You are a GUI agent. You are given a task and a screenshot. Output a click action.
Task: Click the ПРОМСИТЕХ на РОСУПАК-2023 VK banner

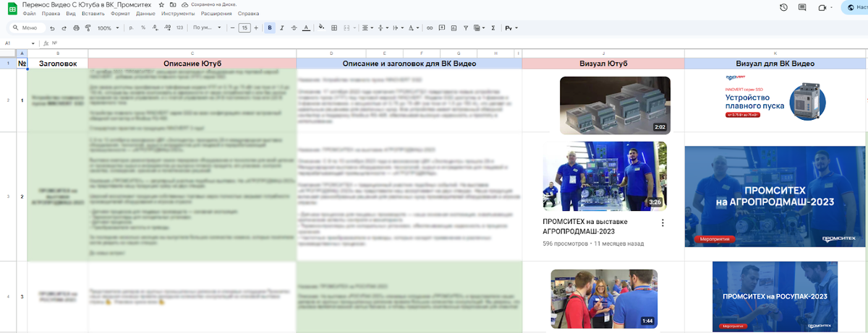click(x=775, y=297)
